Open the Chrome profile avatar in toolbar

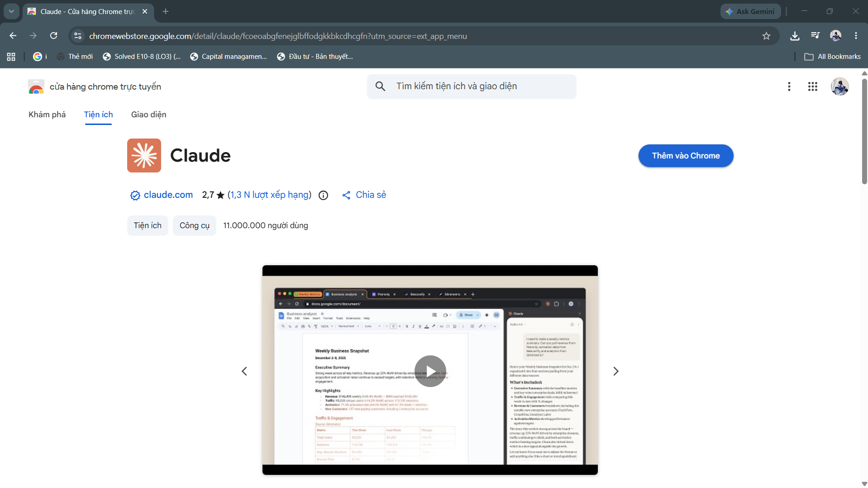pyautogui.click(x=835, y=36)
